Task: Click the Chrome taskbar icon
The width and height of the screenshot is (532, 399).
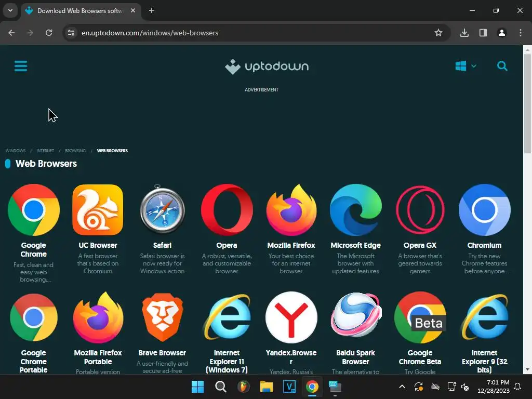Action: point(312,387)
